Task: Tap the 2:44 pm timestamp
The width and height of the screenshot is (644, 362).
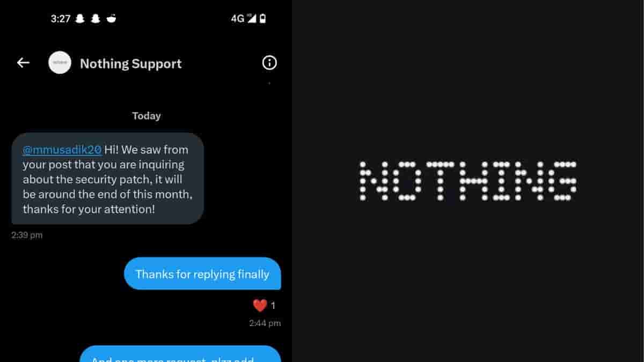Action: click(x=265, y=323)
